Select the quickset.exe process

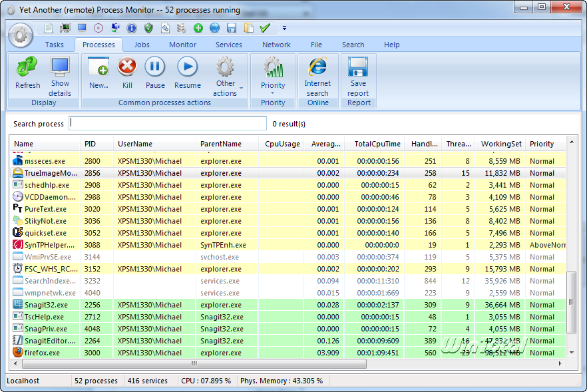click(x=288, y=233)
